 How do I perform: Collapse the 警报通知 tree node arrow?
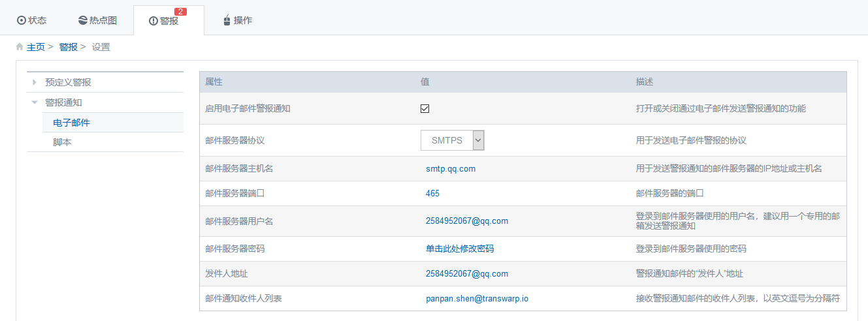tap(34, 102)
